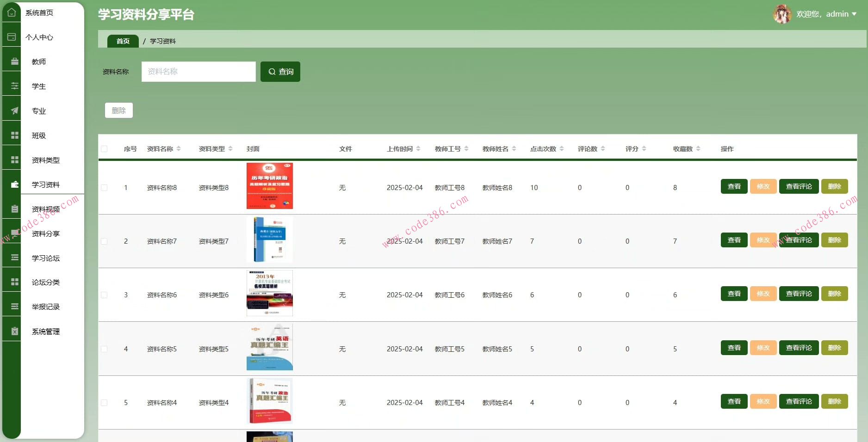Click the paper plane icon beside 专业
This screenshot has width=868, height=442.
(15, 110)
